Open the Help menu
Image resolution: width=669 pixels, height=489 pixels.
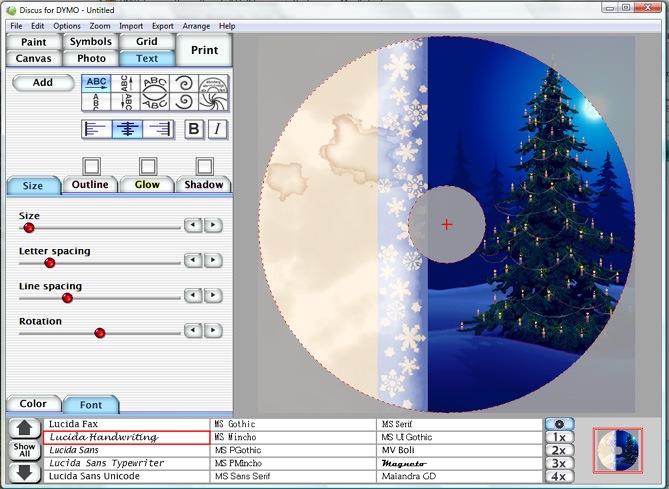[227, 26]
